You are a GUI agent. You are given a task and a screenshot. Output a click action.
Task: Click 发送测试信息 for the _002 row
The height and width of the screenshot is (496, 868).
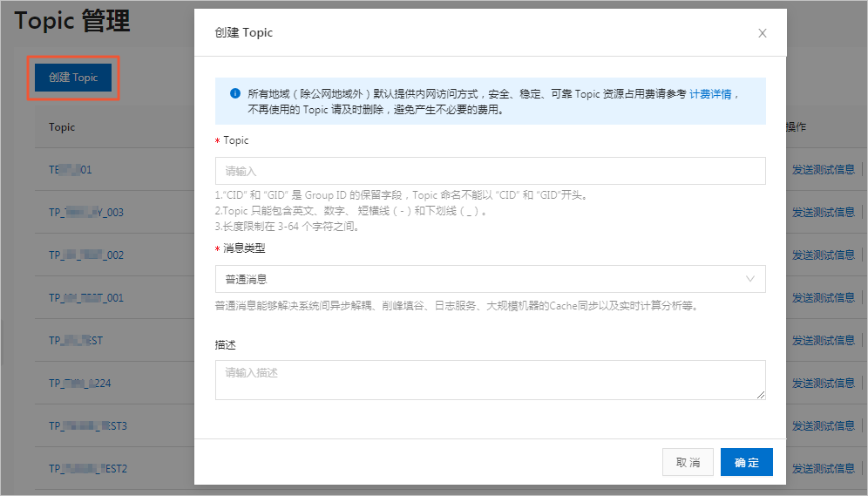click(x=824, y=255)
